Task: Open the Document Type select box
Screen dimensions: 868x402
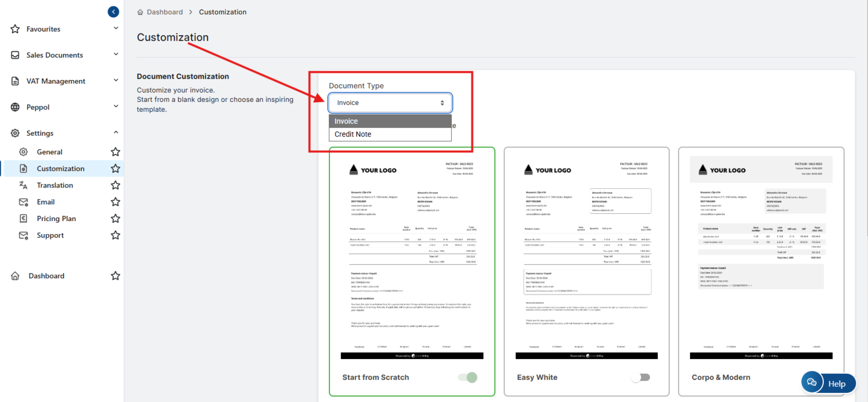Action: pos(390,103)
